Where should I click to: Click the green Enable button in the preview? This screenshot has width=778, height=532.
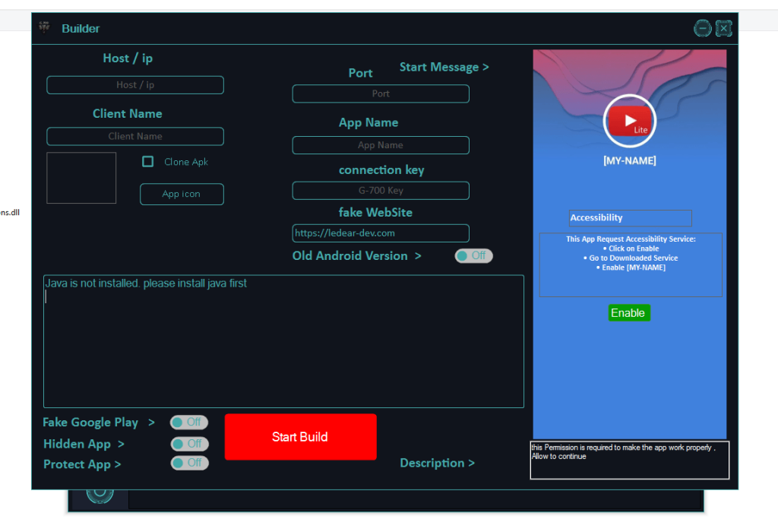tap(629, 312)
